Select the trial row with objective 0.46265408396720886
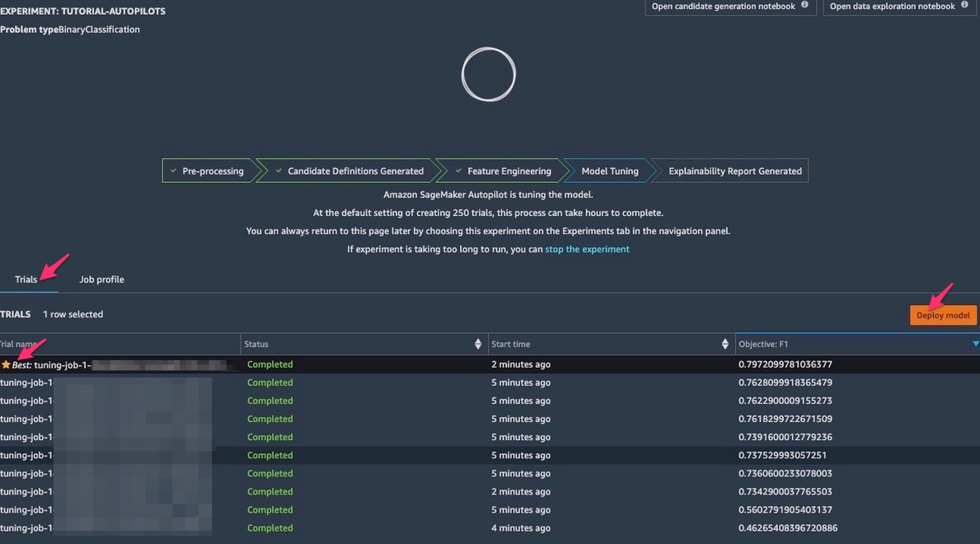The width and height of the screenshot is (980, 544). (495, 528)
